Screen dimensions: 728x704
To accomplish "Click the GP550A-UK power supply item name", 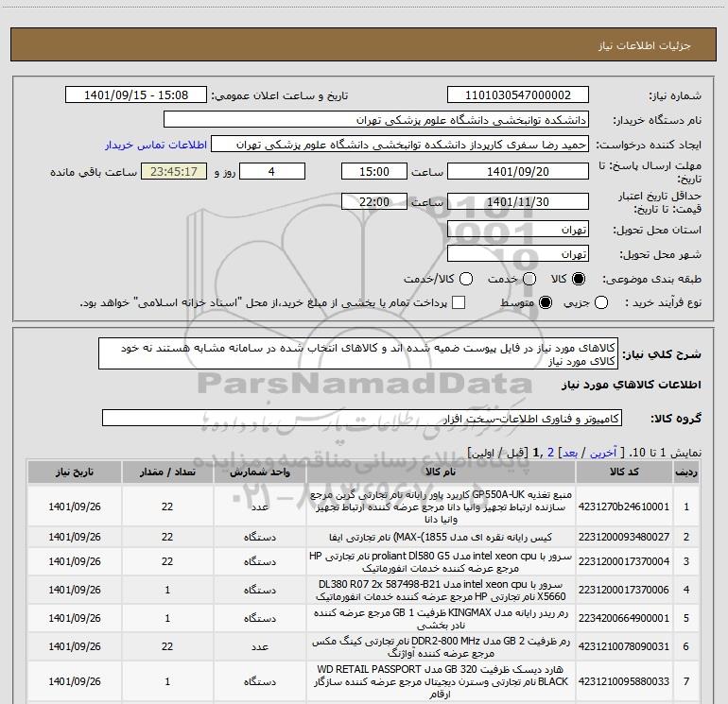I will tap(441, 507).
